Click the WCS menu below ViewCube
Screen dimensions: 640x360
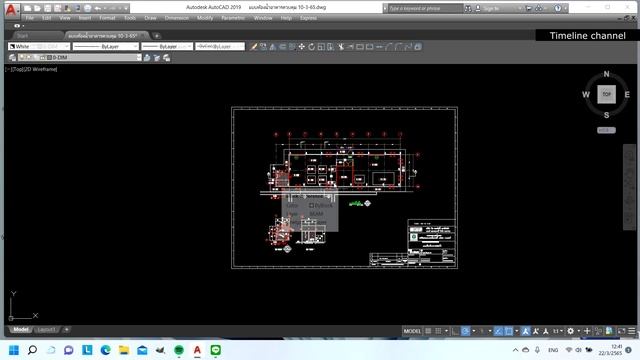tap(606, 130)
